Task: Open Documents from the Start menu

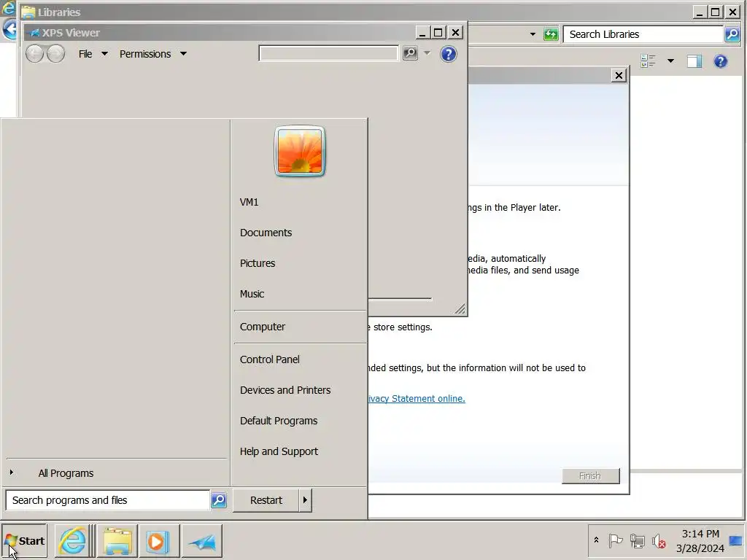Action: pos(266,233)
